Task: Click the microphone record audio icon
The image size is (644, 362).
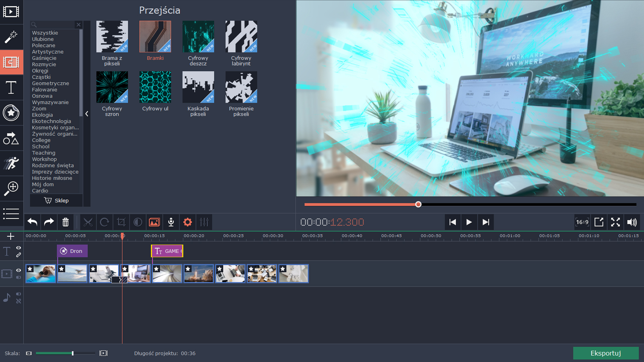Action: (x=171, y=222)
